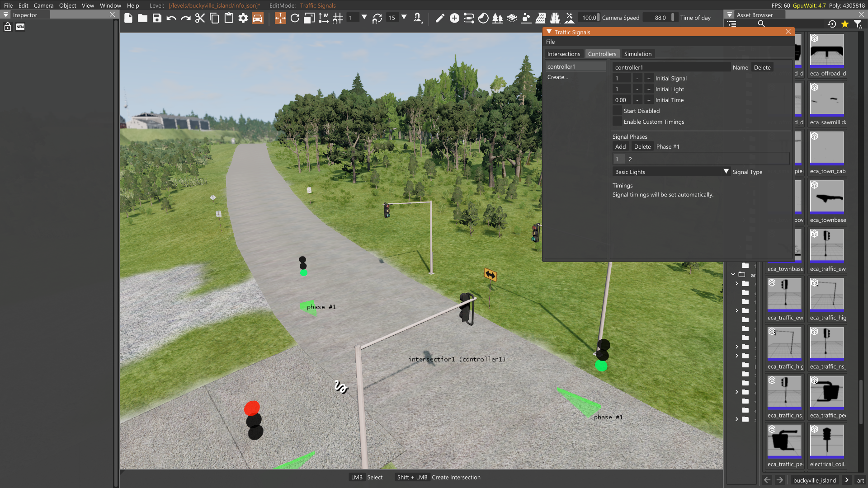Save the level with the floppy disk icon
The width and height of the screenshot is (868, 488).
(x=157, y=18)
